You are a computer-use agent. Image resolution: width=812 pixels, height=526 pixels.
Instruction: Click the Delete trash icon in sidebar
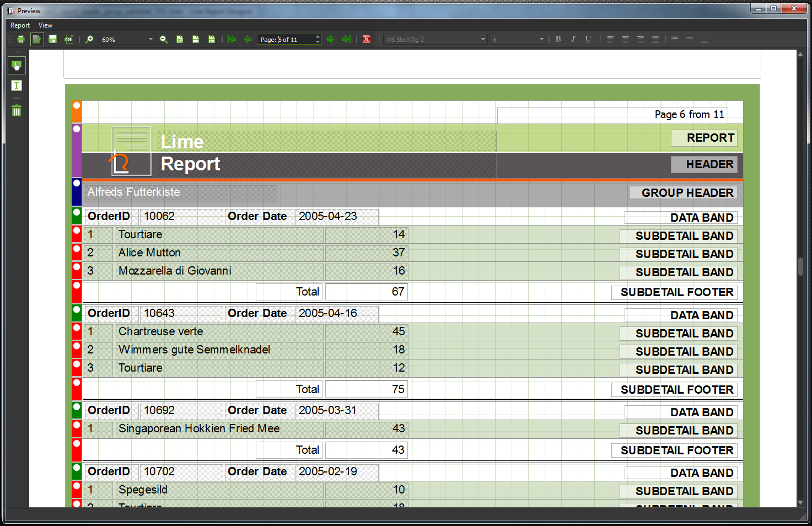pos(17,110)
